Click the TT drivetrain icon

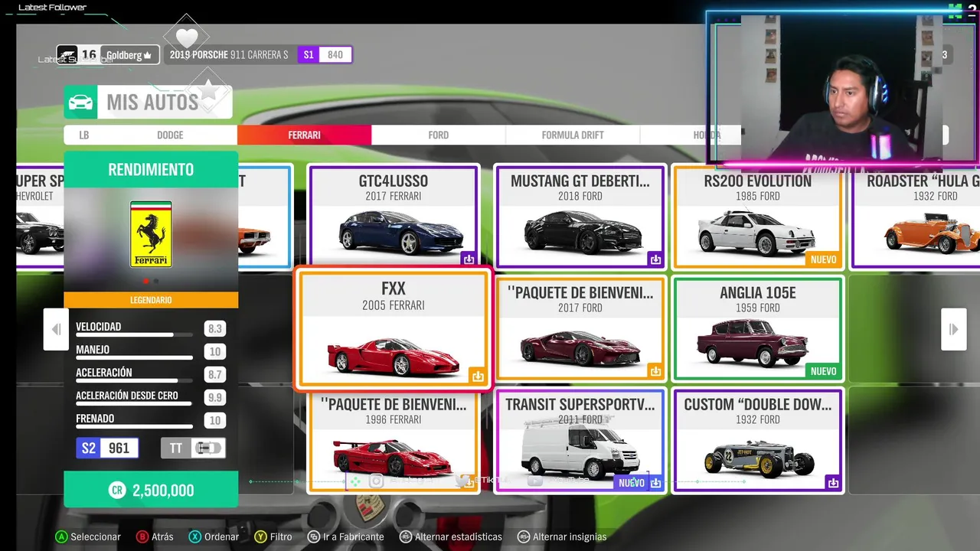[193, 448]
